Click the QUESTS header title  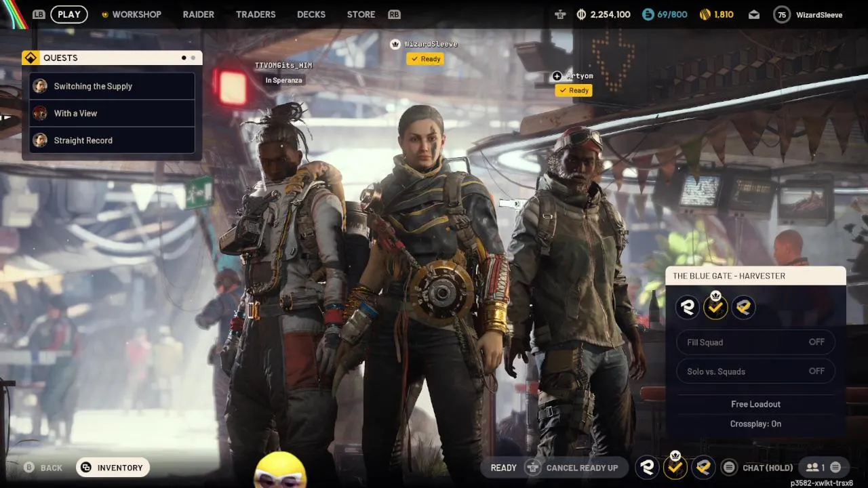60,58
